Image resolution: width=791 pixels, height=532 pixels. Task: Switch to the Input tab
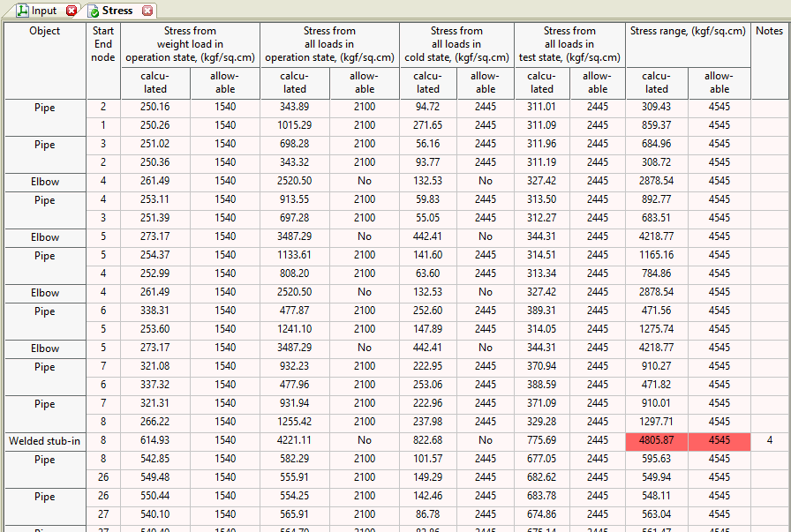[44, 11]
